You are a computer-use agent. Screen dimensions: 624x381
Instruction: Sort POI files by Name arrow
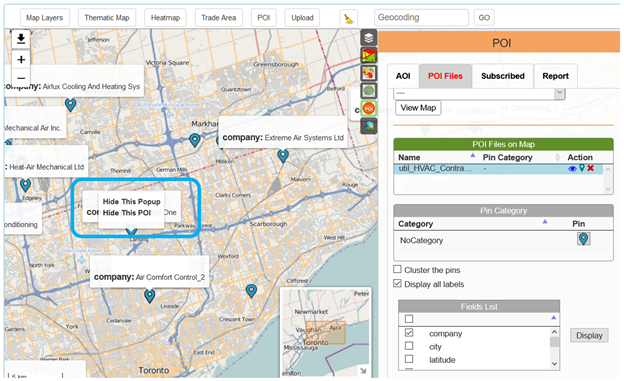tap(473, 156)
